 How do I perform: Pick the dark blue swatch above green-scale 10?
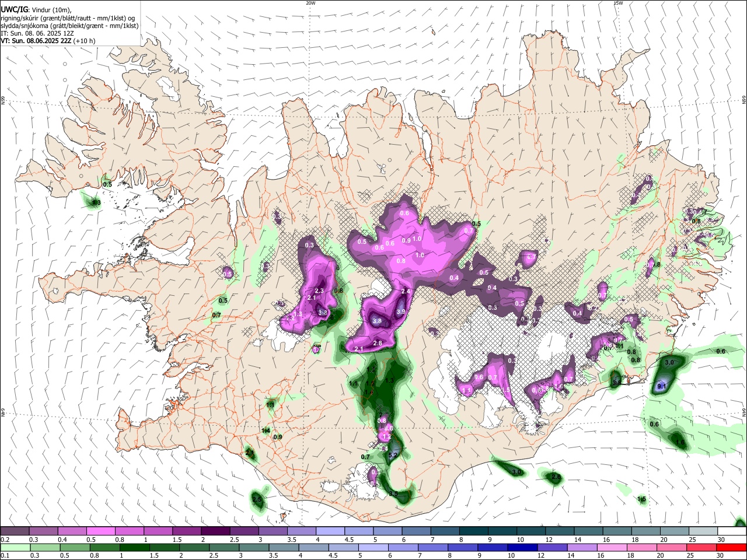[x=521, y=547]
